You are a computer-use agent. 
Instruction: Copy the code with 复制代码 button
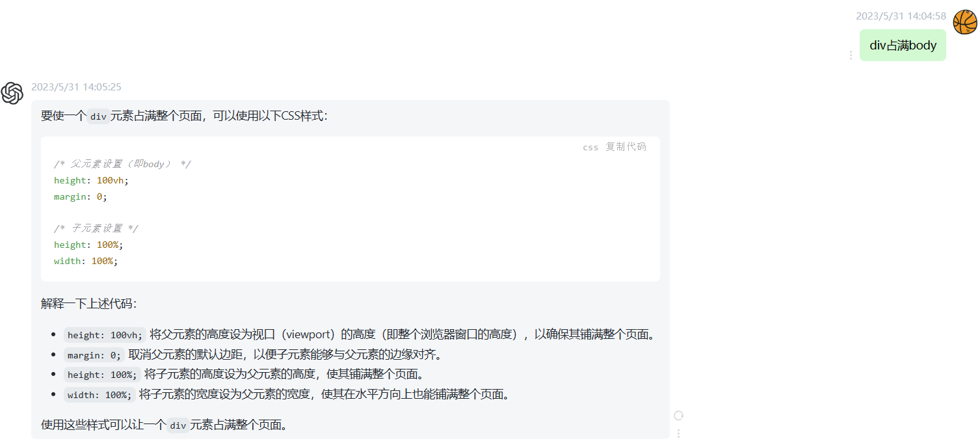pos(626,147)
